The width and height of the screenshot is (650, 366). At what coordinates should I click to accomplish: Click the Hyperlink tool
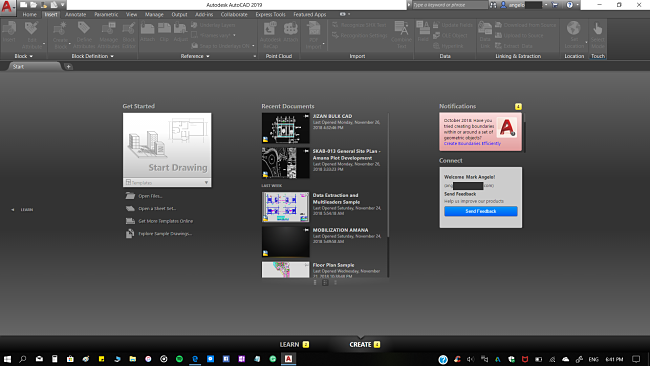pyautogui.click(x=449, y=46)
